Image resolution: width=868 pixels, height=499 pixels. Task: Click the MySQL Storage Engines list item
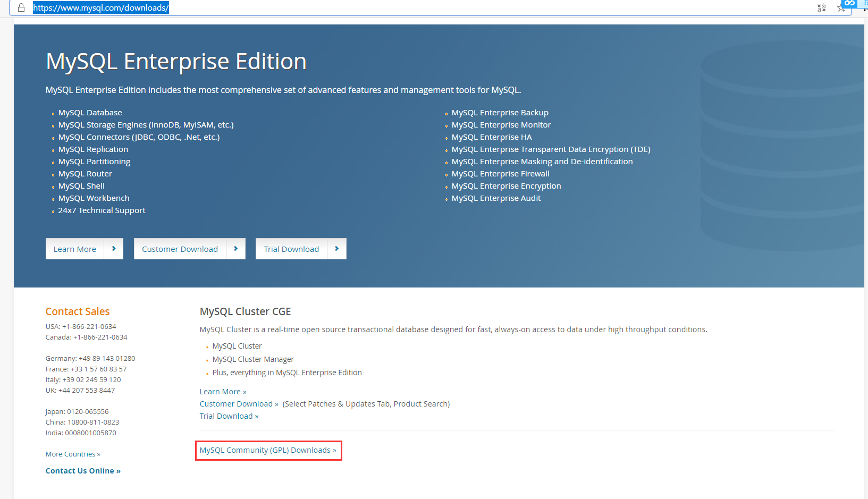[146, 125]
